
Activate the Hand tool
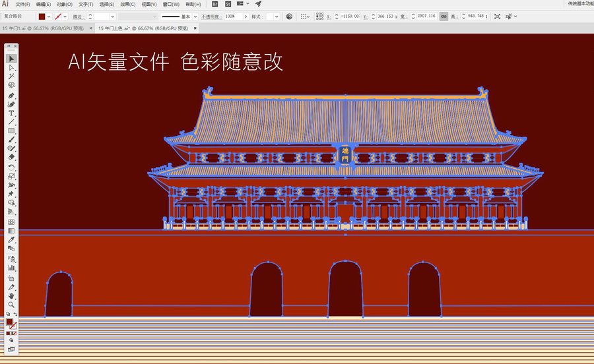point(11,295)
